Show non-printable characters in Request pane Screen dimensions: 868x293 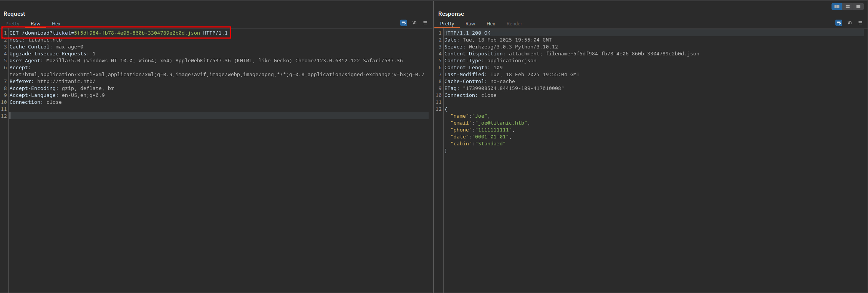click(414, 23)
